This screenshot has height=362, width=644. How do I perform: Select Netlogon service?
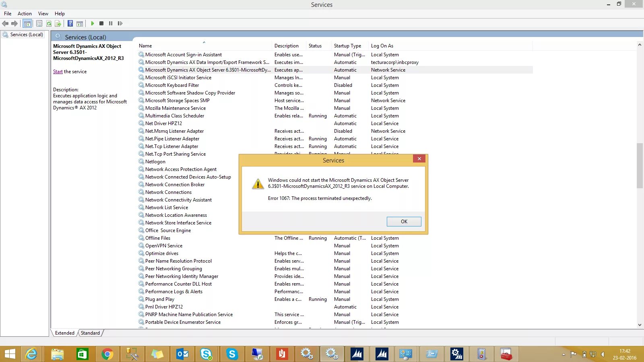click(x=155, y=162)
